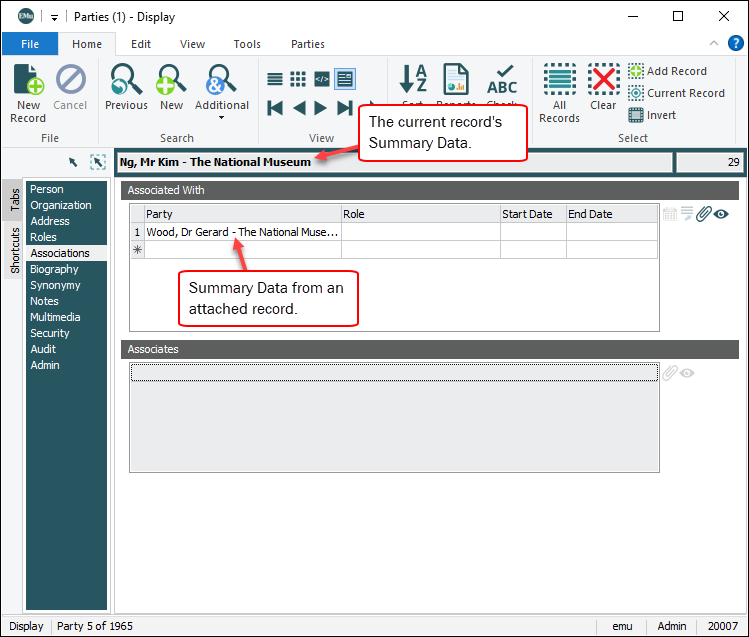This screenshot has width=749, height=637.
Task: Open the Quick Access Toolbar dropdown arrow
Action: (54, 17)
